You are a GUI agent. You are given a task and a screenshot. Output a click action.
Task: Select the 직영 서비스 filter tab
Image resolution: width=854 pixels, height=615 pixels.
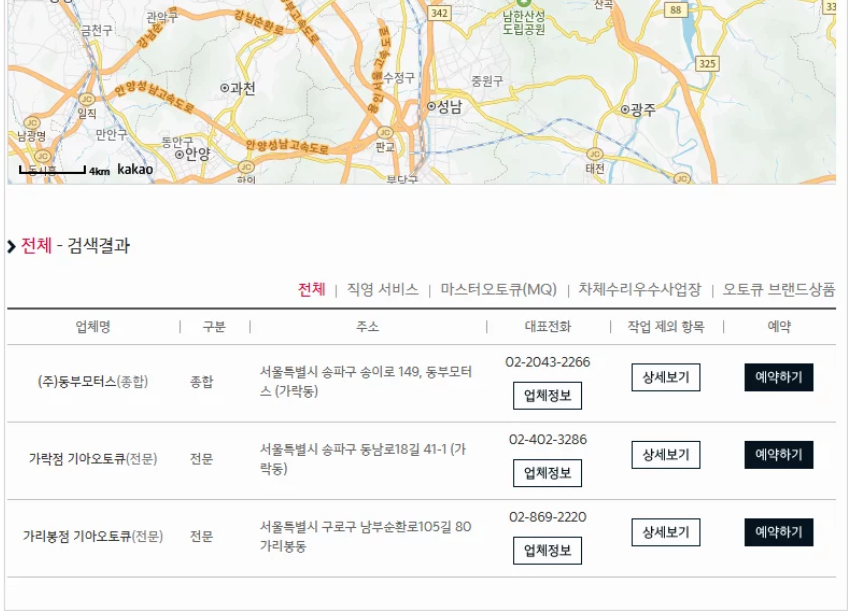point(383,289)
